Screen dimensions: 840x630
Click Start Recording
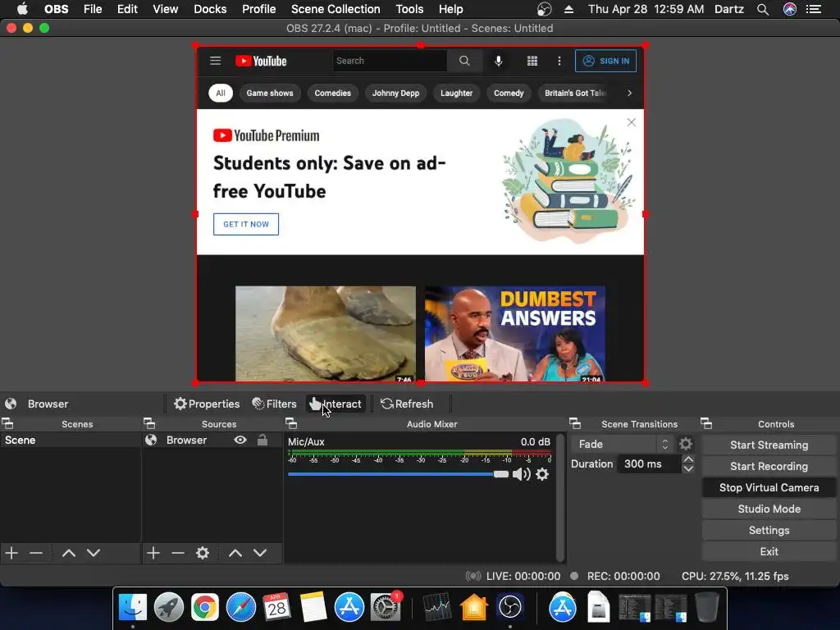coord(769,466)
